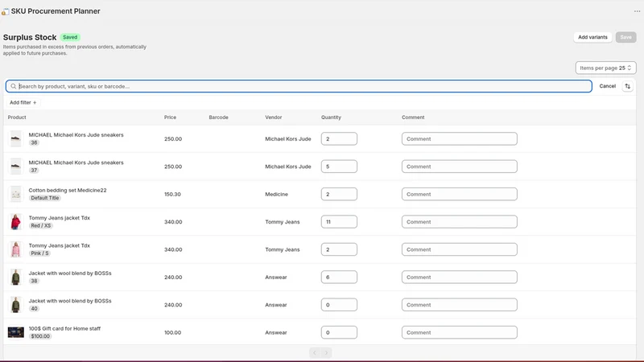Open thumbnail of Michael Kors sneakers size 37
644x362 pixels.
pos(15,167)
